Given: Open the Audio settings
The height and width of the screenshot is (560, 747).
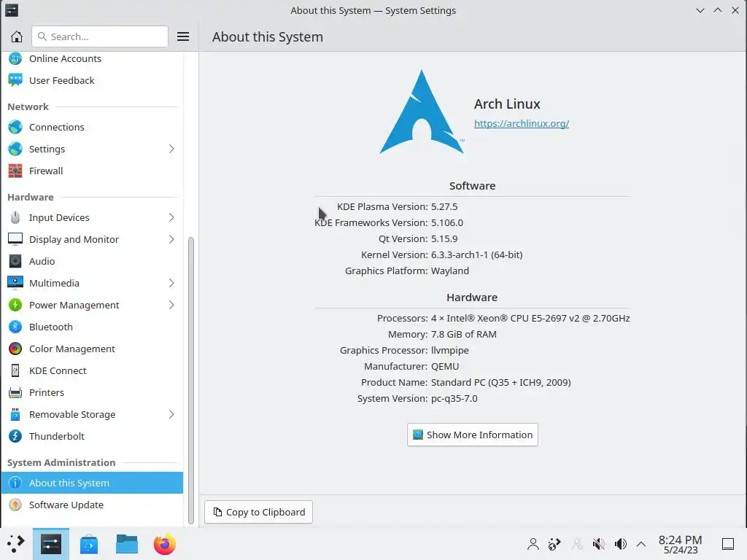Looking at the screenshot, I should (x=92, y=262).
